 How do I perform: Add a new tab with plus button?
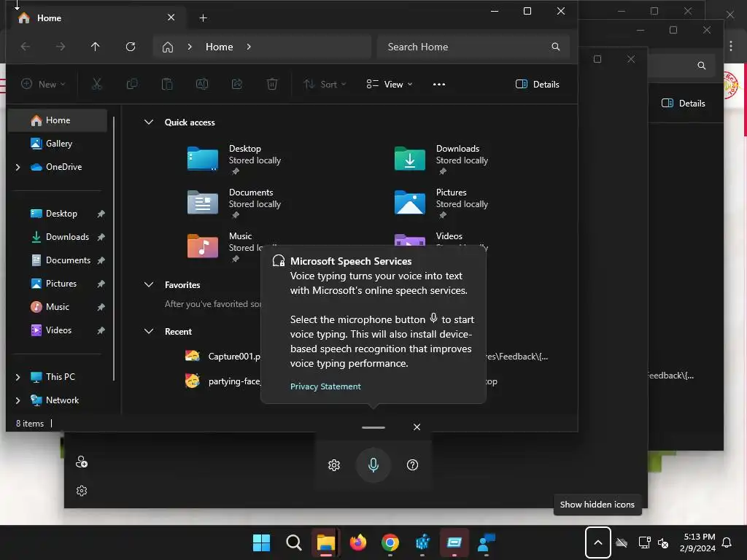click(x=203, y=18)
